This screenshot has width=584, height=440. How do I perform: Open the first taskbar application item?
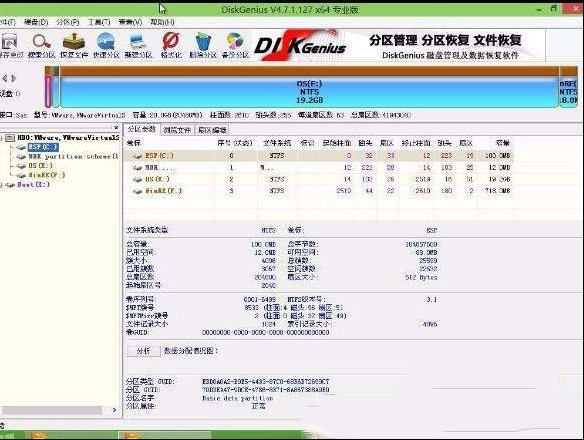71,435
